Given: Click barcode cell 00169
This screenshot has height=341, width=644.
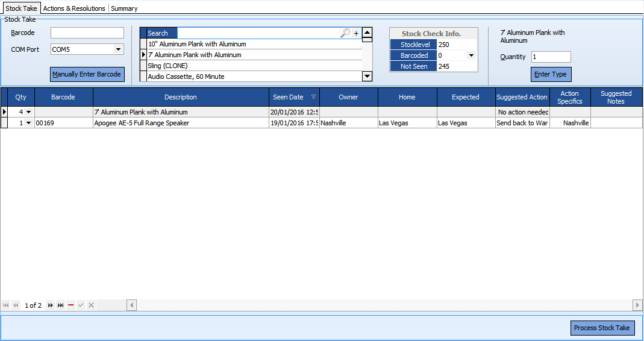Looking at the screenshot, I should (64, 123).
